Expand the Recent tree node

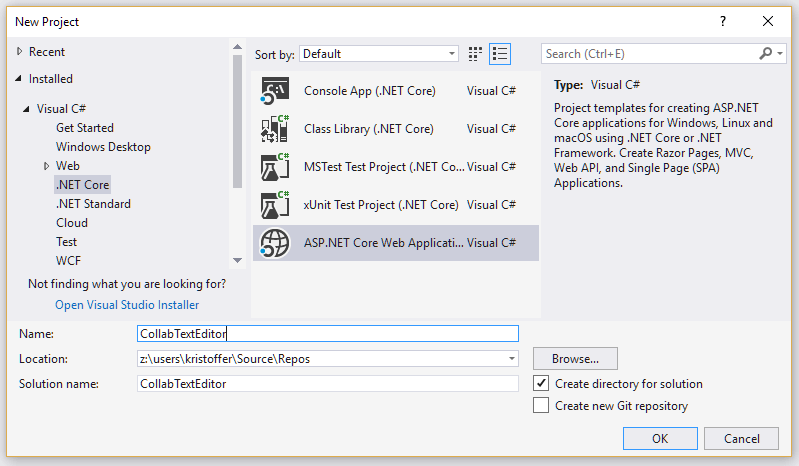tap(19, 51)
